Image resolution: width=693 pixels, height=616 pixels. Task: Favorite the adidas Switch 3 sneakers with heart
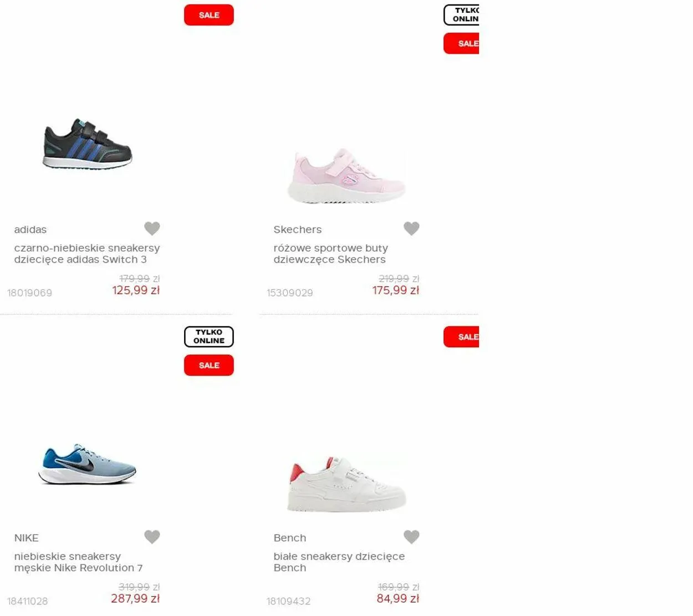coord(152,228)
